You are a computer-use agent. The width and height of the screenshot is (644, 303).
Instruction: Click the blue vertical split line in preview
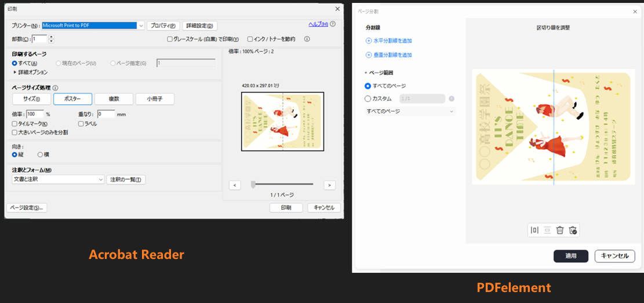[x=554, y=127]
